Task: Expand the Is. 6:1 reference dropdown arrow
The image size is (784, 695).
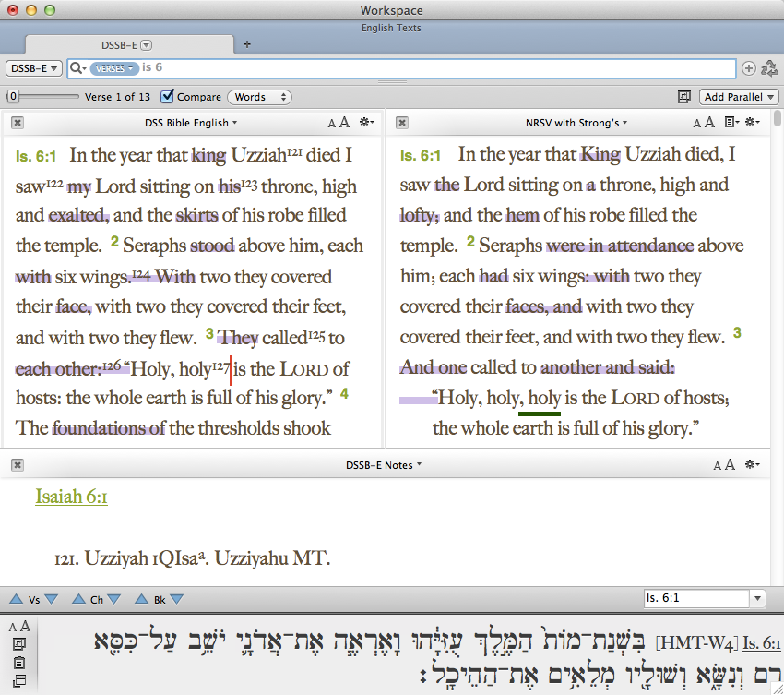Action: (757, 598)
